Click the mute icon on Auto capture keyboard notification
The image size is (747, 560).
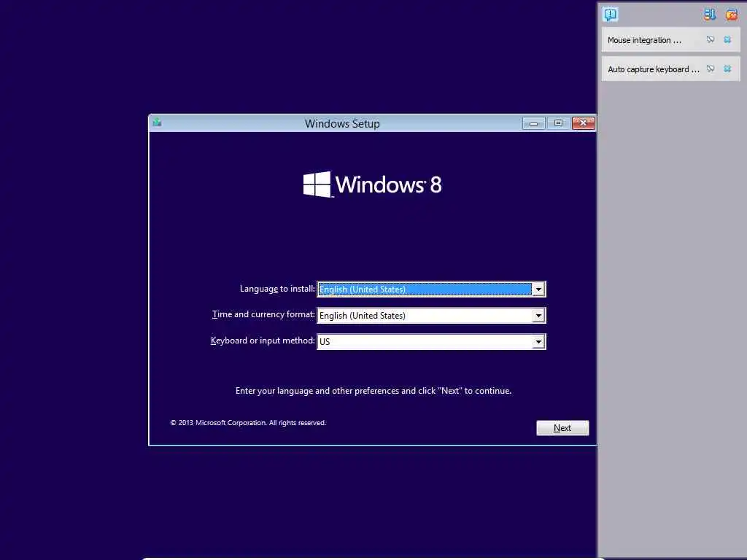pos(711,69)
